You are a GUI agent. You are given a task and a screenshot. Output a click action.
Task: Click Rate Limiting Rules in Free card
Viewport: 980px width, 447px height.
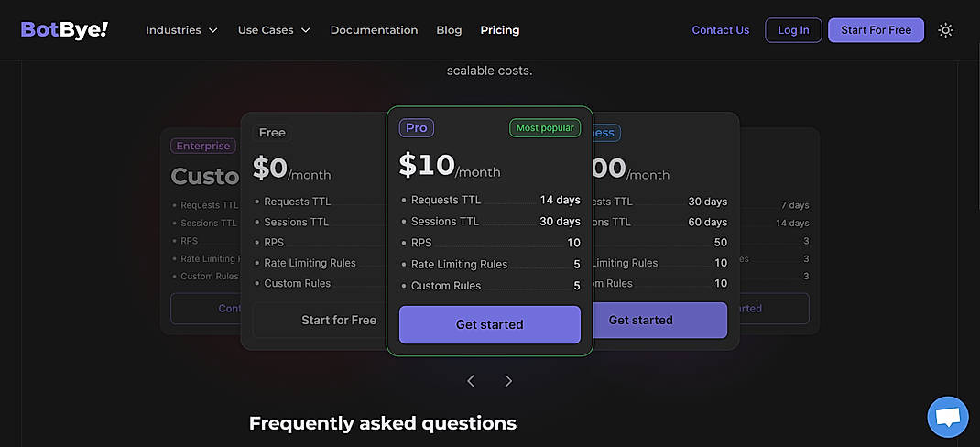point(310,263)
